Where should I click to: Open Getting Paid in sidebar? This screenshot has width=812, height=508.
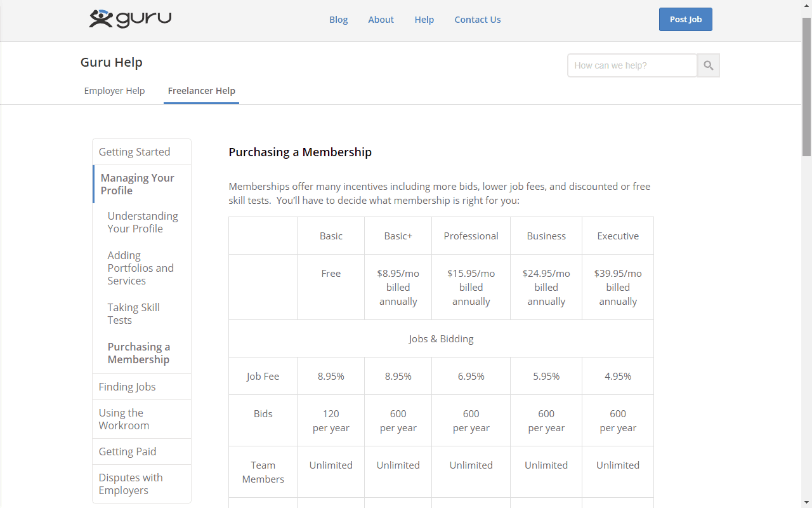141,451
